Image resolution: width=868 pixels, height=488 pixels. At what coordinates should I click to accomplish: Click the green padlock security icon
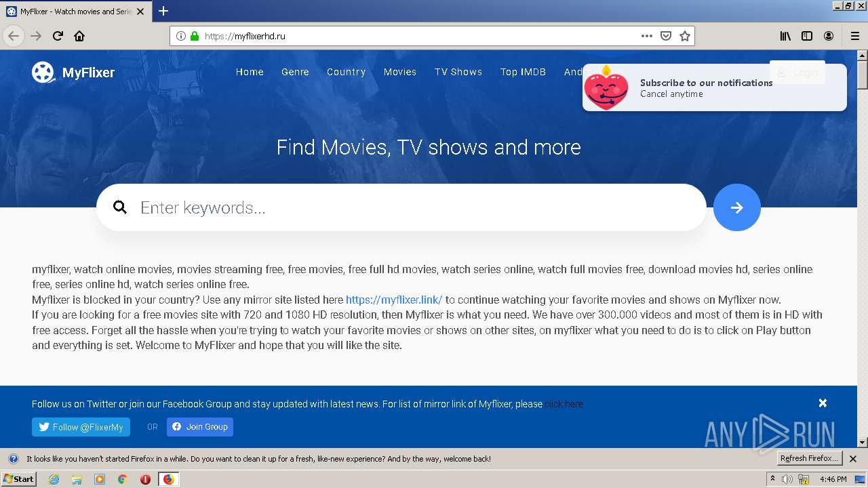click(195, 36)
